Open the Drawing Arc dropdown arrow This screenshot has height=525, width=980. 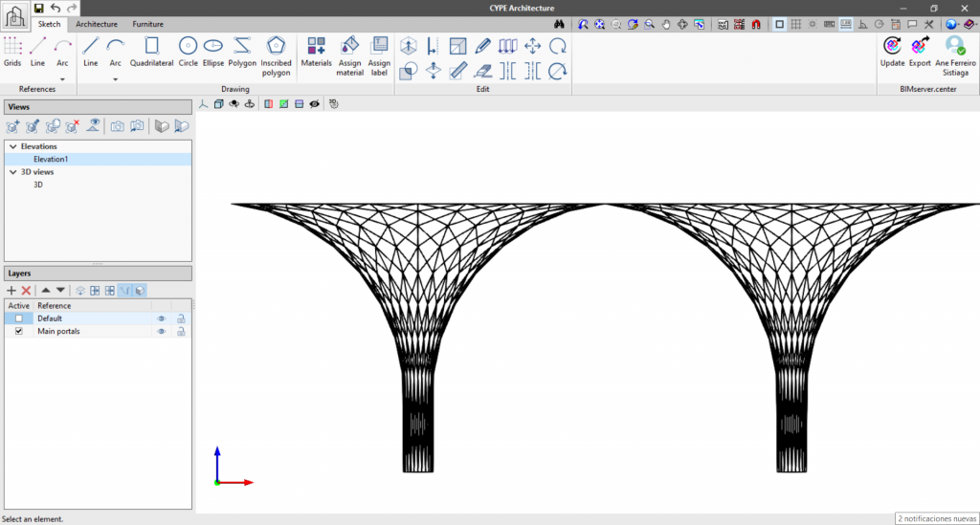click(115, 79)
